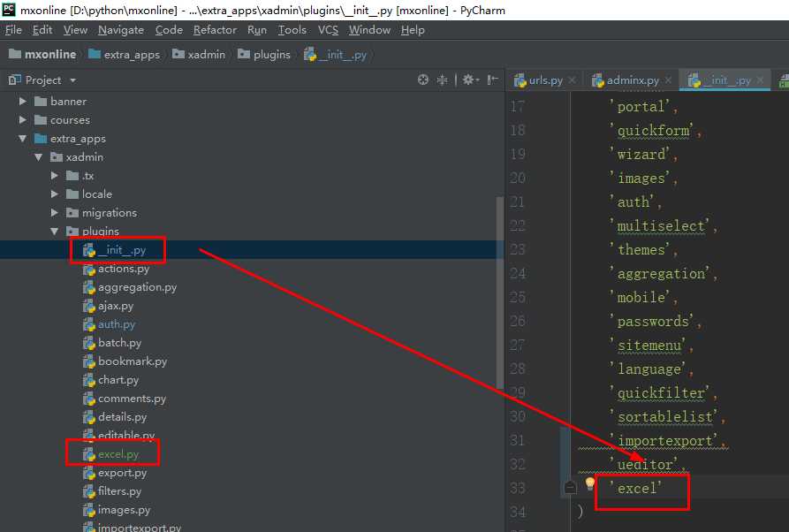Select auth.py in the project tree
Image resolution: width=789 pixels, height=532 pixels.
tap(110, 324)
